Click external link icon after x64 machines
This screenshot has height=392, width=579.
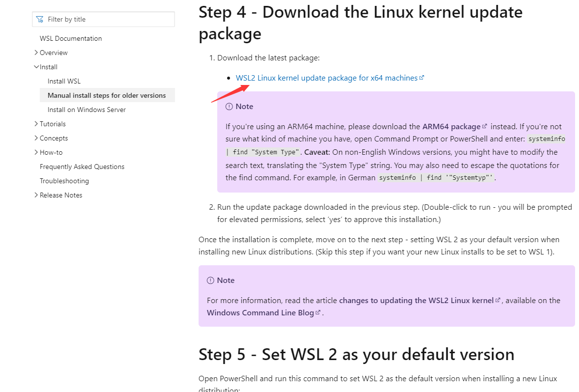pyautogui.click(x=422, y=78)
